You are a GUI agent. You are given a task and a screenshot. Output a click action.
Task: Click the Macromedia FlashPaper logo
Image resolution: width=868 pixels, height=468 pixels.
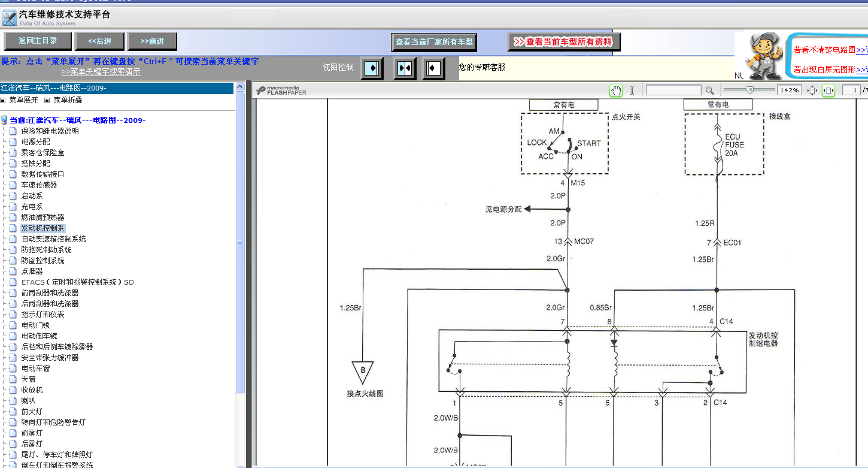click(281, 90)
